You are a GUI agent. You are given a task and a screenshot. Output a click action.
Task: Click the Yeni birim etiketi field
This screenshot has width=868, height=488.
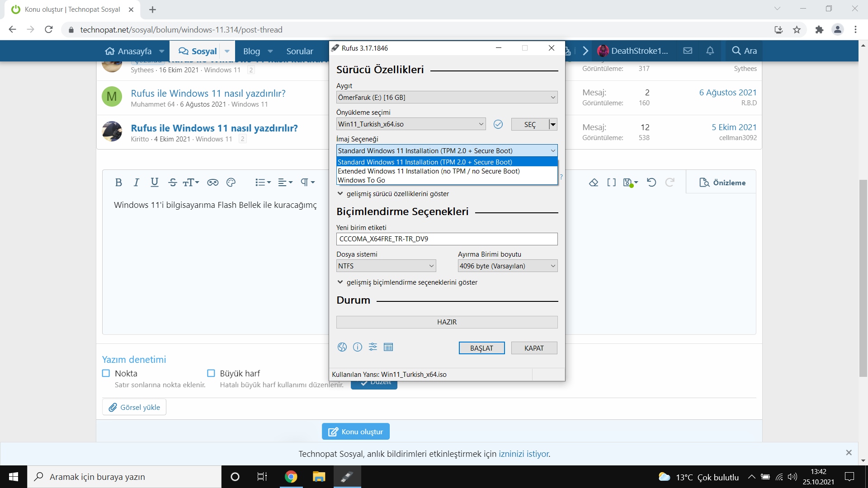(447, 239)
